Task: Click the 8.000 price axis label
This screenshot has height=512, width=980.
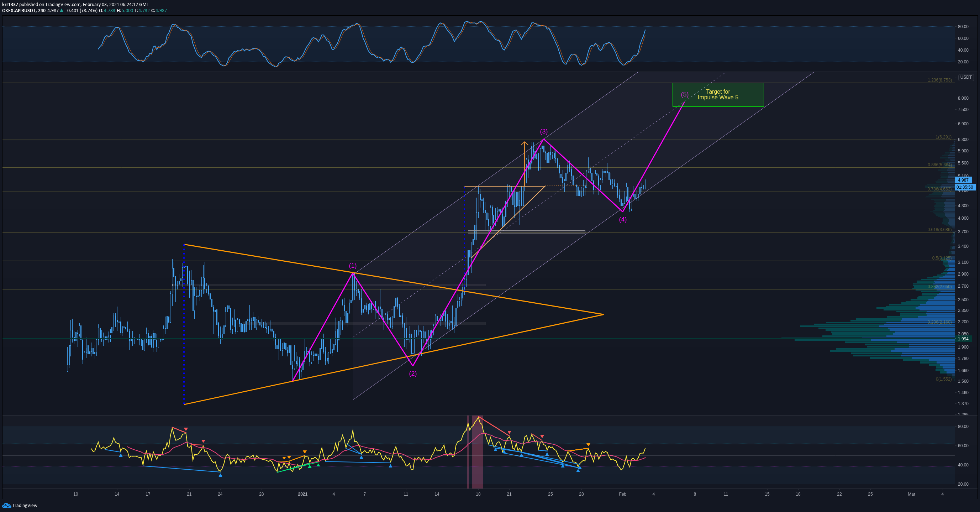Action: click(963, 98)
